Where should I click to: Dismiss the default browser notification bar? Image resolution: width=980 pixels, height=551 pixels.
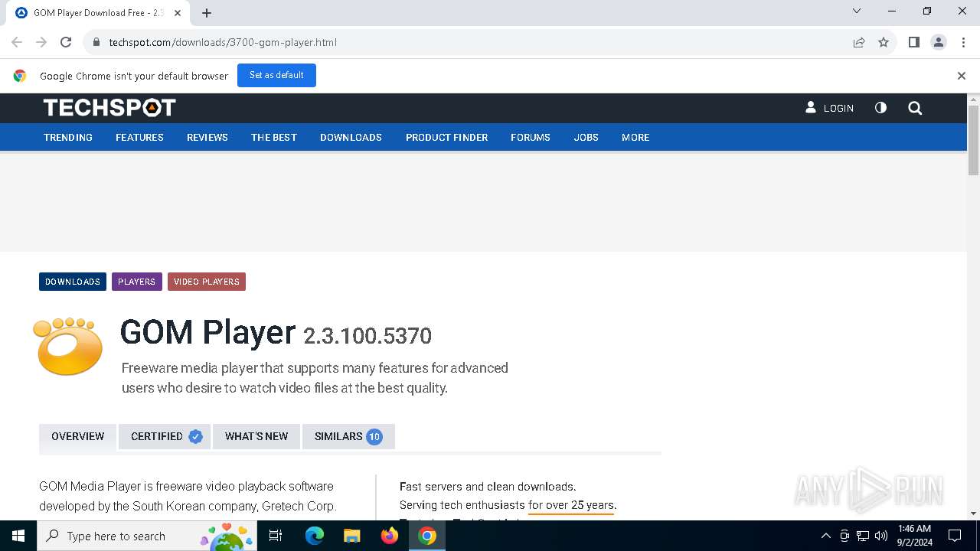click(x=961, y=76)
